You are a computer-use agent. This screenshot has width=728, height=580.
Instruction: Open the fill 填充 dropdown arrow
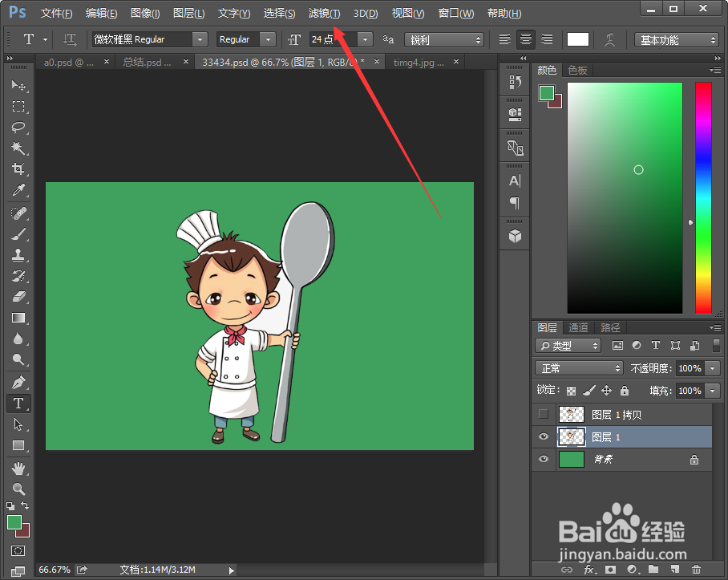pyautogui.click(x=713, y=391)
